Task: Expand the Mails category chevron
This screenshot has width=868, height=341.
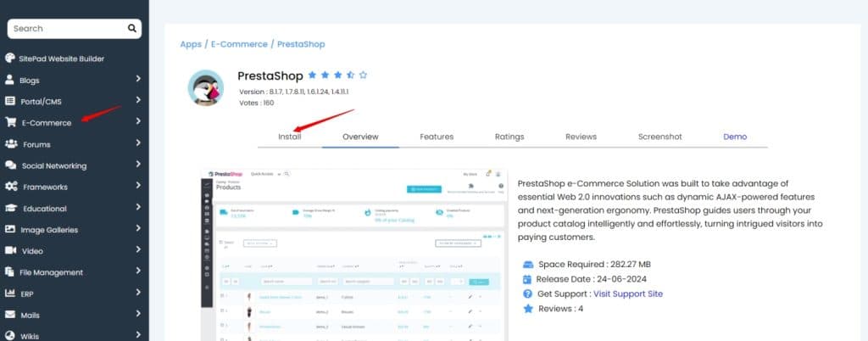Action: point(138,314)
